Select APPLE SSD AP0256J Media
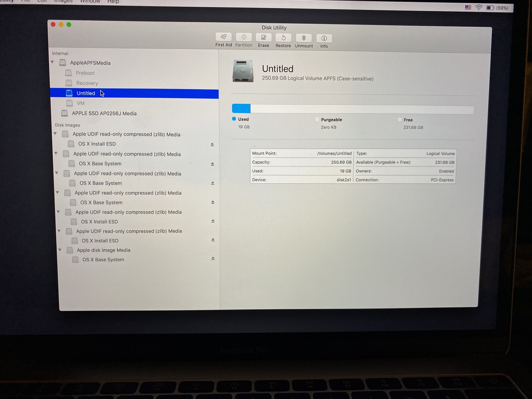 134,114
